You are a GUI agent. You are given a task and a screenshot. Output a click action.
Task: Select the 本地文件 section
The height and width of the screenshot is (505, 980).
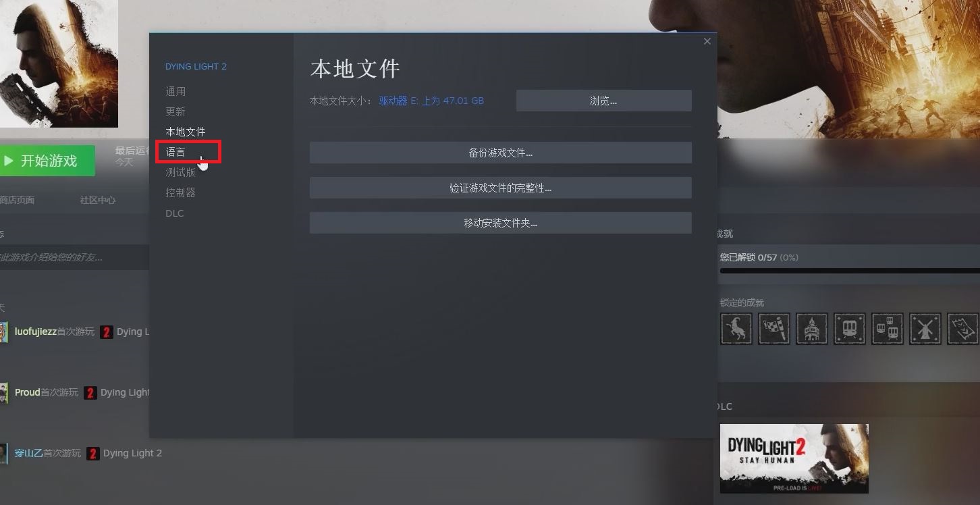coord(186,132)
